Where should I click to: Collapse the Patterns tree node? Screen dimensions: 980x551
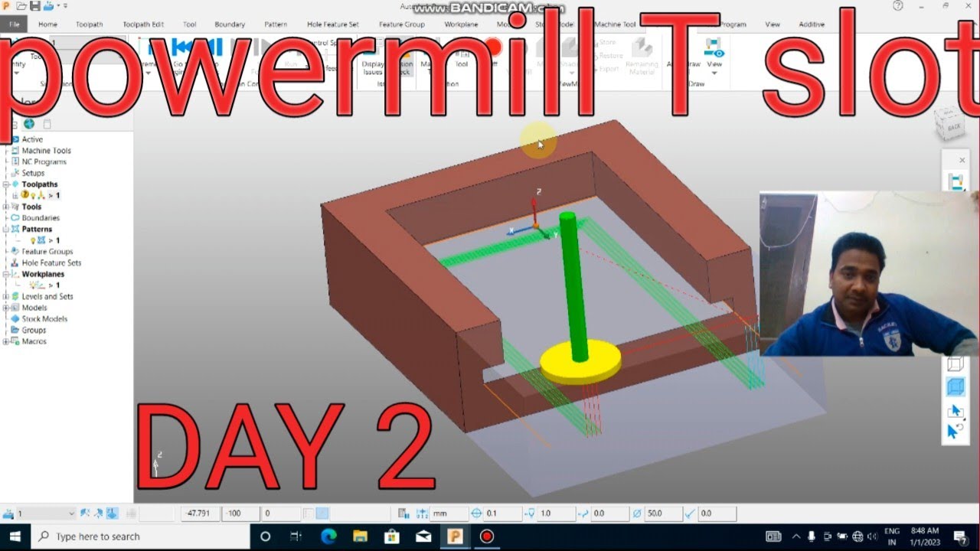tap(6, 229)
